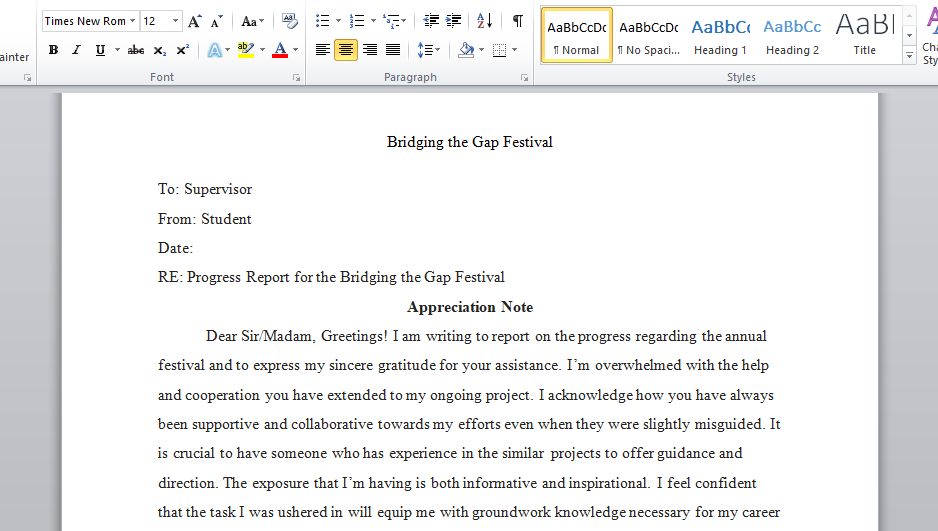Open the Paragraph dialog launcher
Screen dimensions: 938x531
click(x=524, y=78)
